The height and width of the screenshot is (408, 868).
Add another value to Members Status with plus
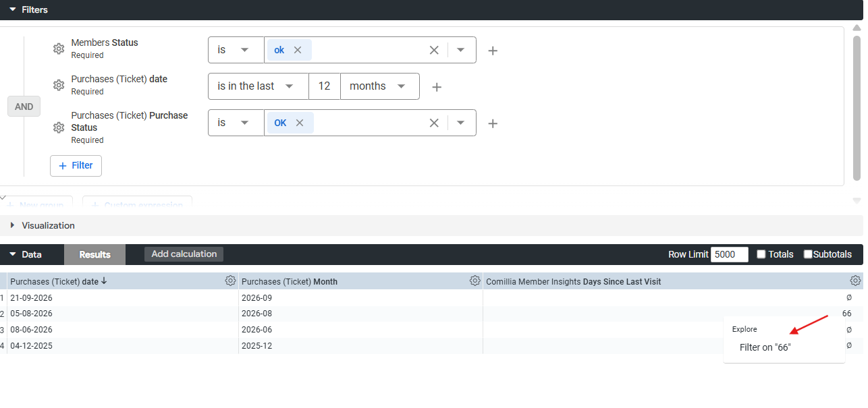[493, 51]
